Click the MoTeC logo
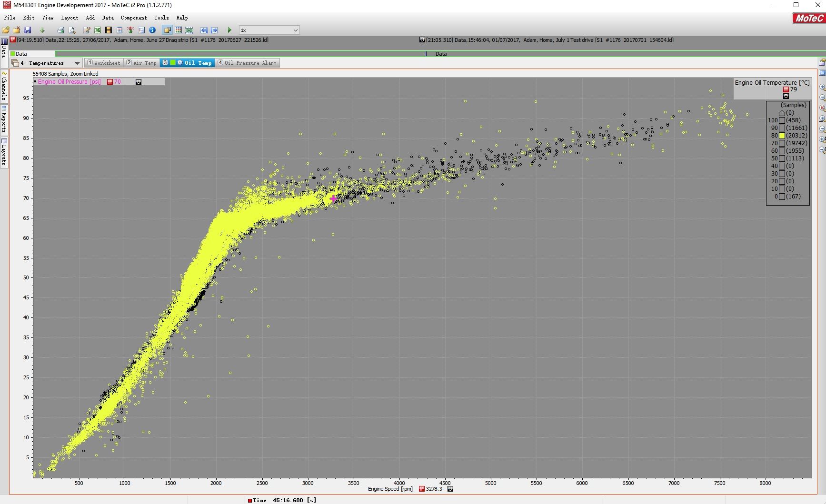Image resolution: width=826 pixels, height=504 pixels. (808, 18)
